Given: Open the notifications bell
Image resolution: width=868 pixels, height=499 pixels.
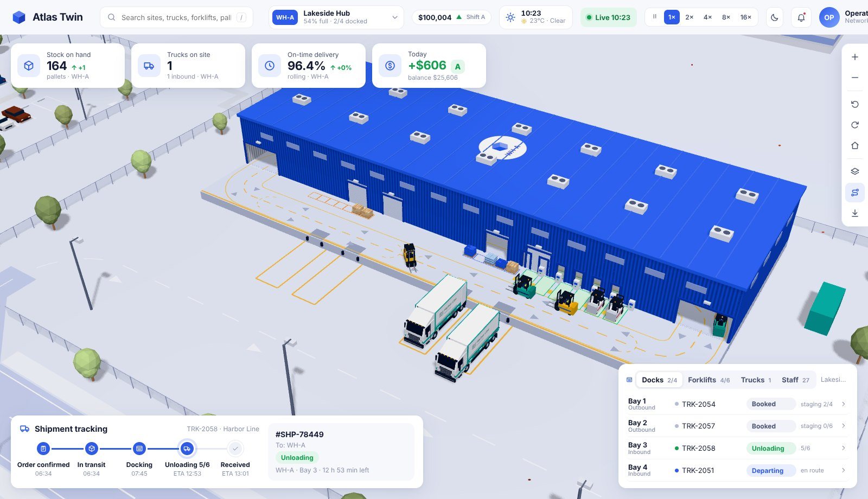Looking at the screenshot, I should tap(801, 17).
